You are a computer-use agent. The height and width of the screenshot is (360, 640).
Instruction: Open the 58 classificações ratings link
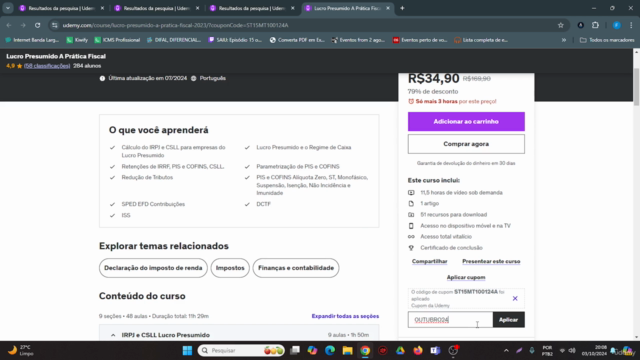47,66
